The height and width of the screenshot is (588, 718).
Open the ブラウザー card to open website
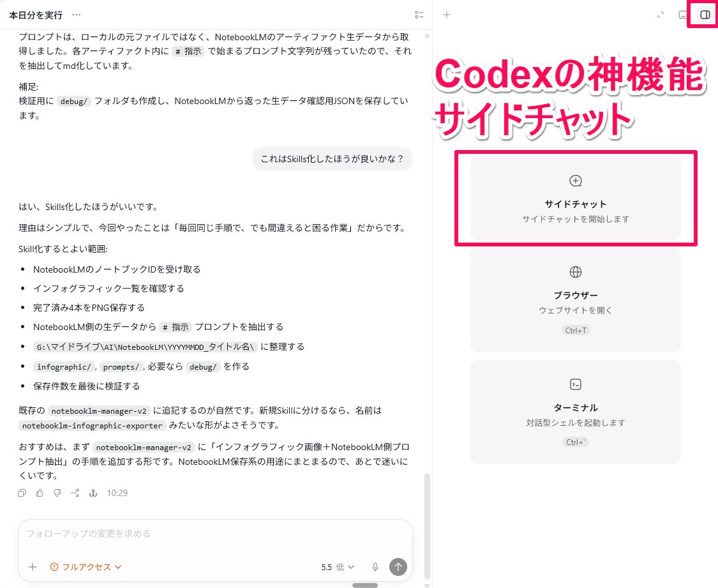pyautogui.click(x=576, y=300)
